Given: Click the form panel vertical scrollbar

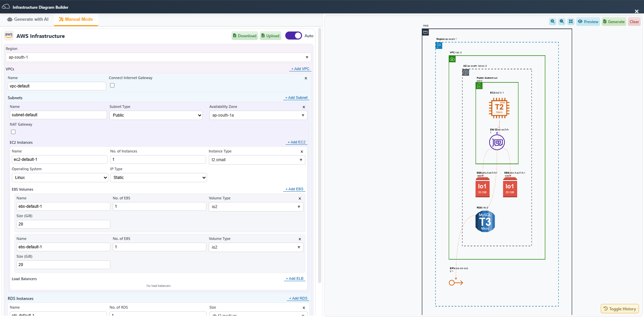Looking at the screenshot, I should [320, 156].
